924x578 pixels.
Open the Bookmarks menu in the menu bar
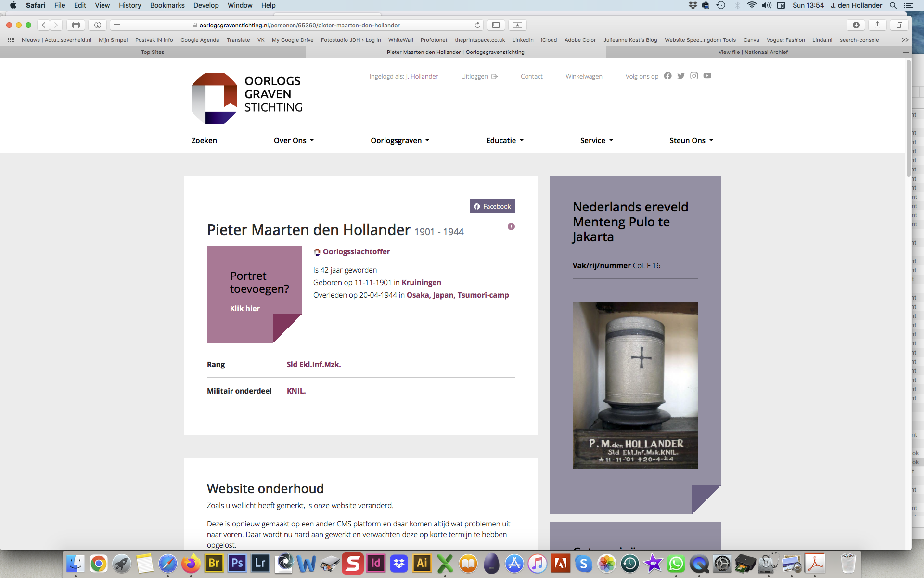(x=167, y=5)
